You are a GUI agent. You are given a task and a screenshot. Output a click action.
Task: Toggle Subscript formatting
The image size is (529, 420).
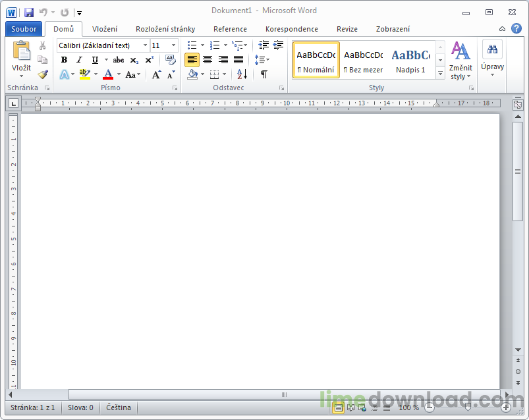coord(134,60)
